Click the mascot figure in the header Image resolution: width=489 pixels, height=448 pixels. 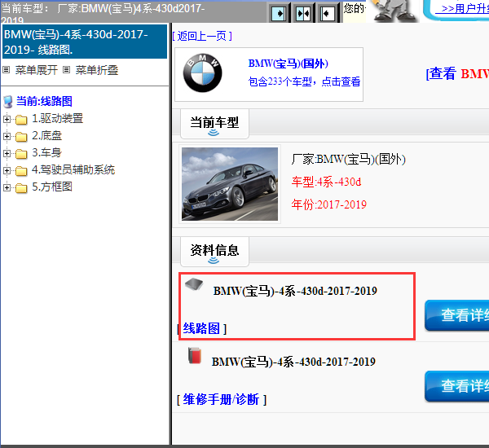394,11
